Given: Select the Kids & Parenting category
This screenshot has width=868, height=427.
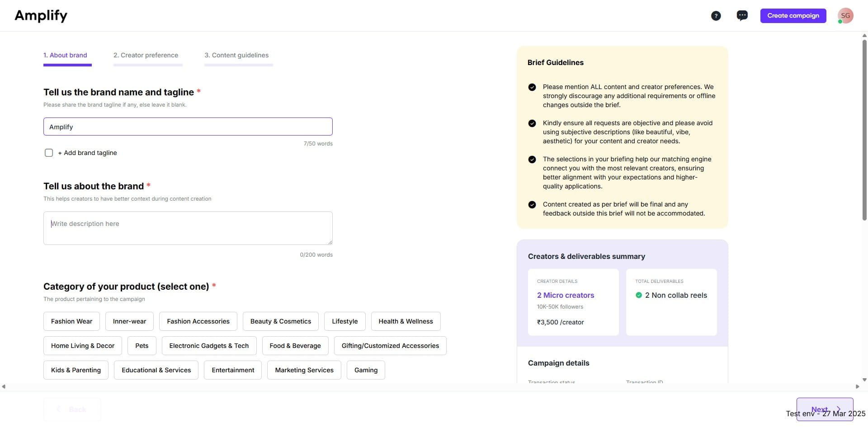Looking at the screenshot, I should [x=75, y=370].
